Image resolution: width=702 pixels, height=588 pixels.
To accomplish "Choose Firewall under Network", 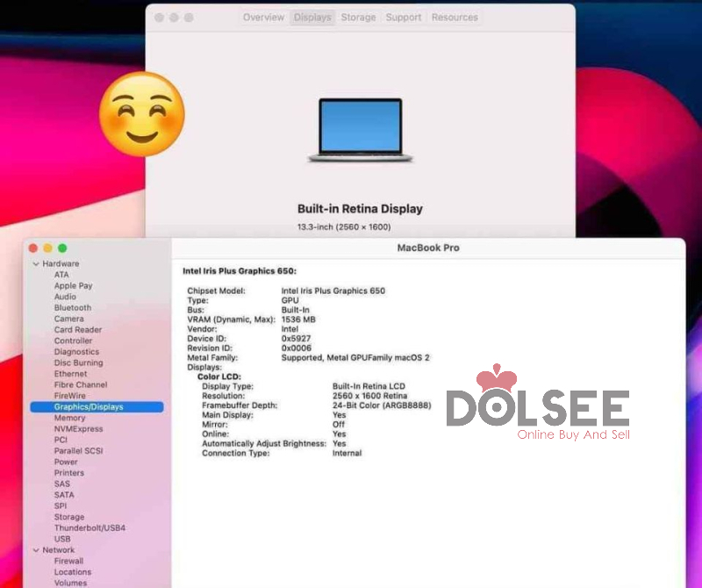I will [69, 561].
